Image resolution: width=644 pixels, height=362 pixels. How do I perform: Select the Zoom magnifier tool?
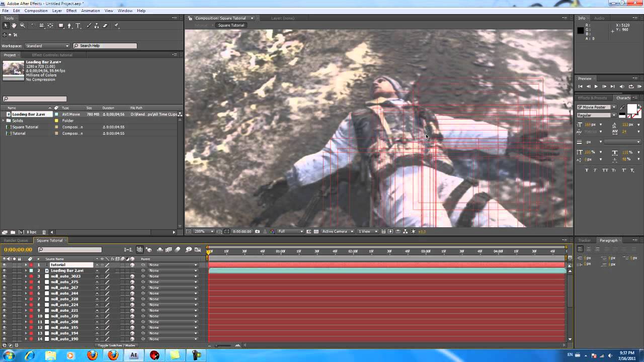[23, 26]
